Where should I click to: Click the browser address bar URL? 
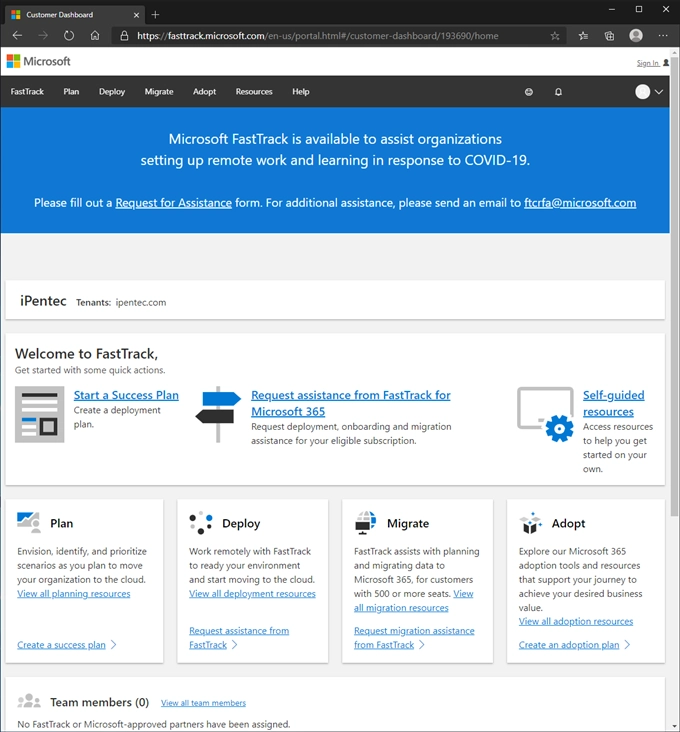317,36
